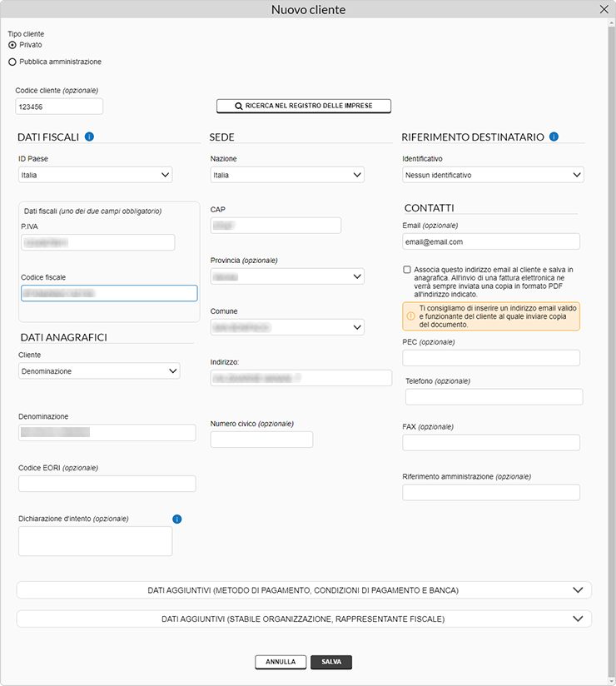
Task: Open the Provincia dropdown
Action: click(x=287, y=276)
